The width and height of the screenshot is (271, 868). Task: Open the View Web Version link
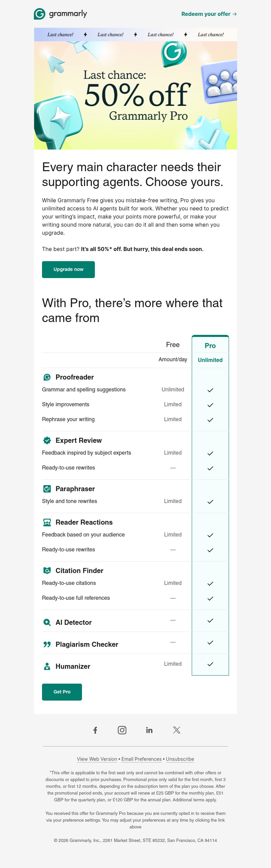coord(97,759)
